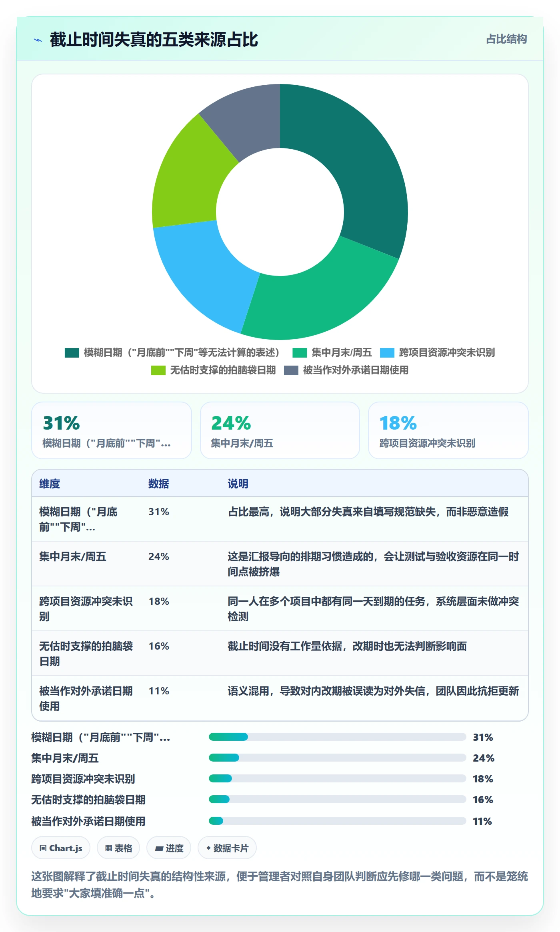The height and width of the screenshot is (932, 560).
Task: Click the 维度 column header
Action: click(50, 484)
